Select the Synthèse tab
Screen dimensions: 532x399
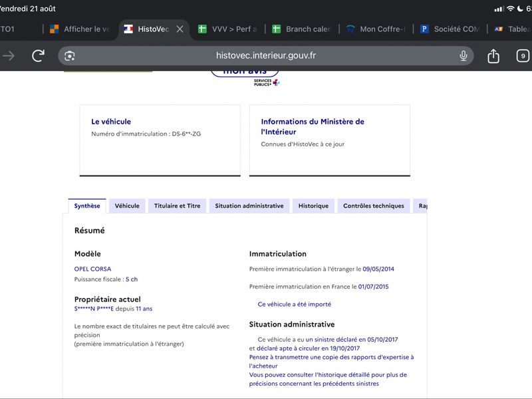(87, 206)
